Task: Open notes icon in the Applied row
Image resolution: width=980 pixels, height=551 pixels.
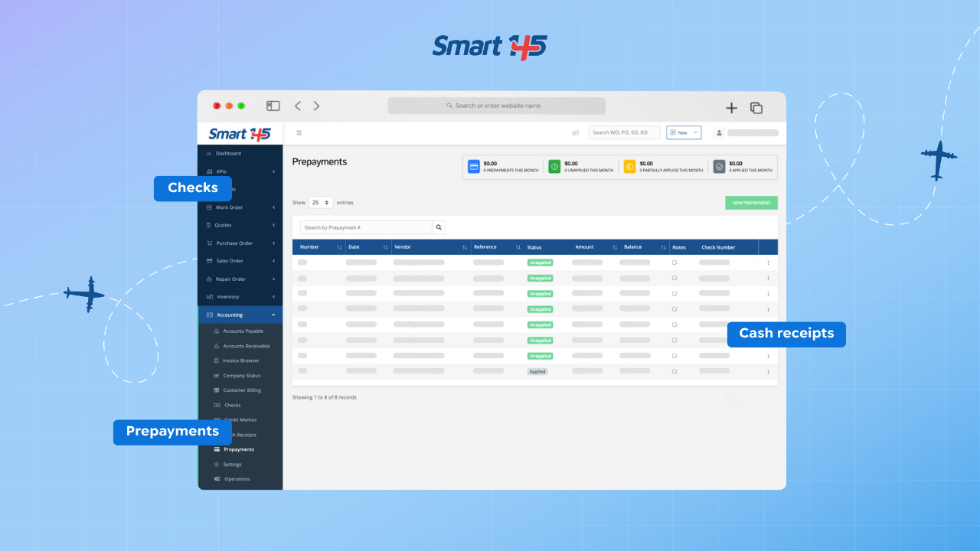Action: point(675,371)
